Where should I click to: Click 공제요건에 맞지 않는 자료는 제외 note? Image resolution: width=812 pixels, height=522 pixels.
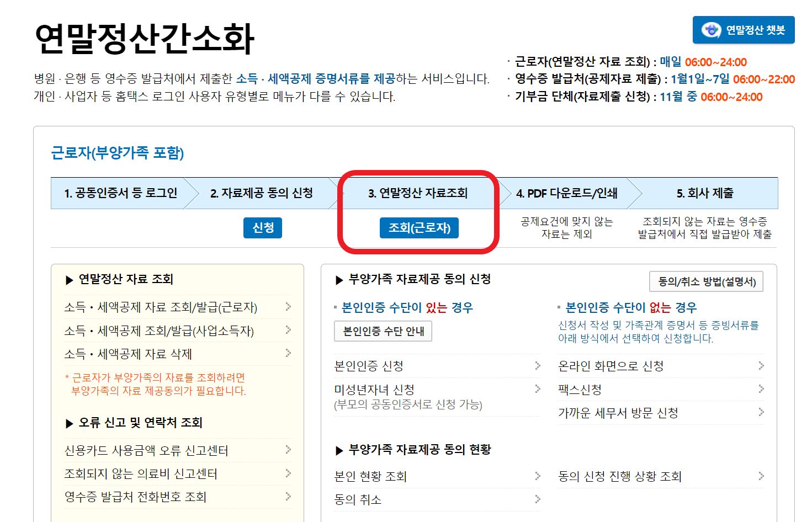pos(567,227)
